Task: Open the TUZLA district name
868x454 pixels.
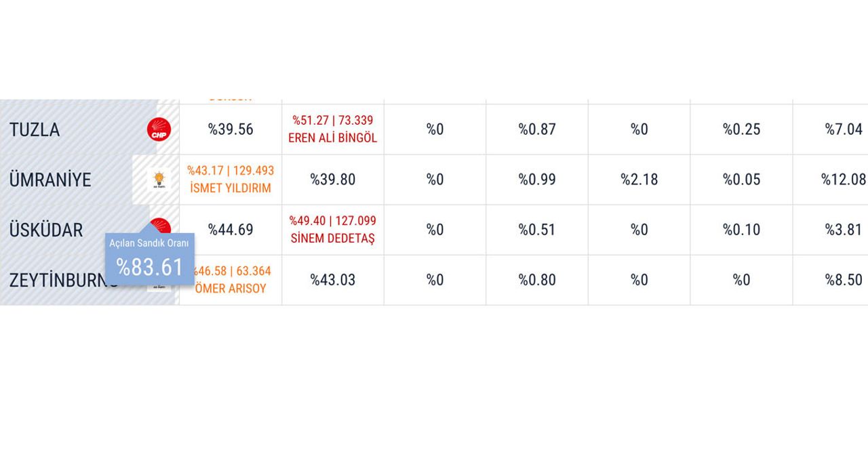Action: 35,129
